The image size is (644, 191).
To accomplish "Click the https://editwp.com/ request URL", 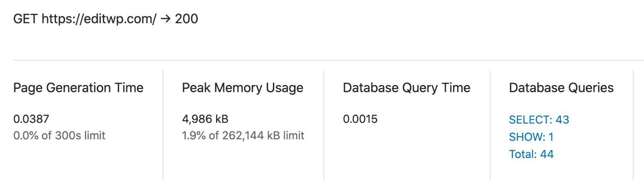I will (99, 19).
